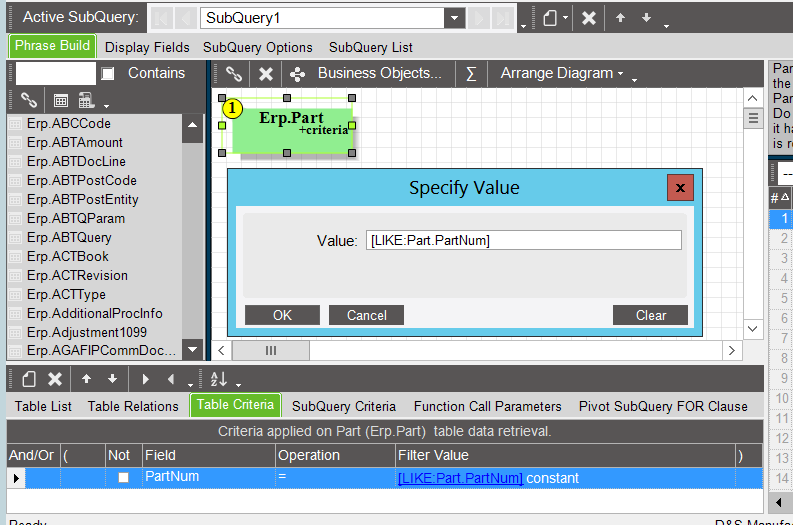Open dropdown arrow beside A-Z sort icon
793x525 pixels.
238,384
